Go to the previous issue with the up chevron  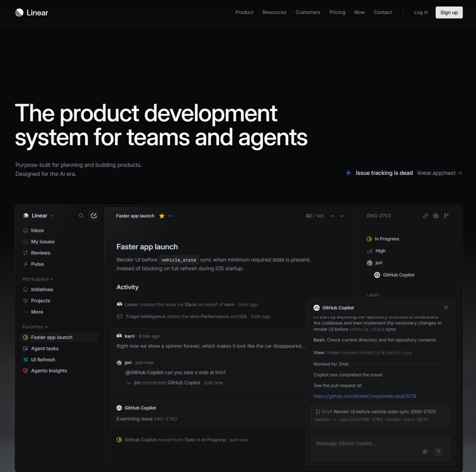point(333,216)
